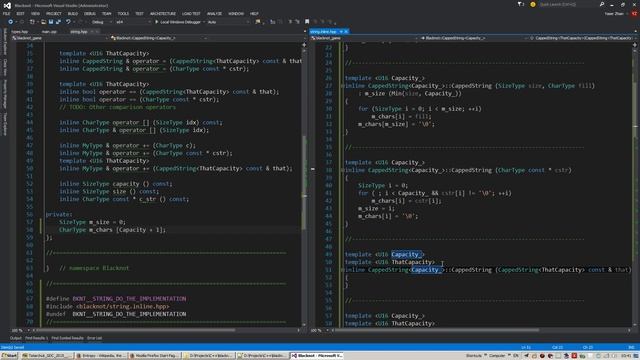The width and height of the screenshot is (640, 360).
Task: Open right pane CappedString class dropdown
Action: [473, 38]
